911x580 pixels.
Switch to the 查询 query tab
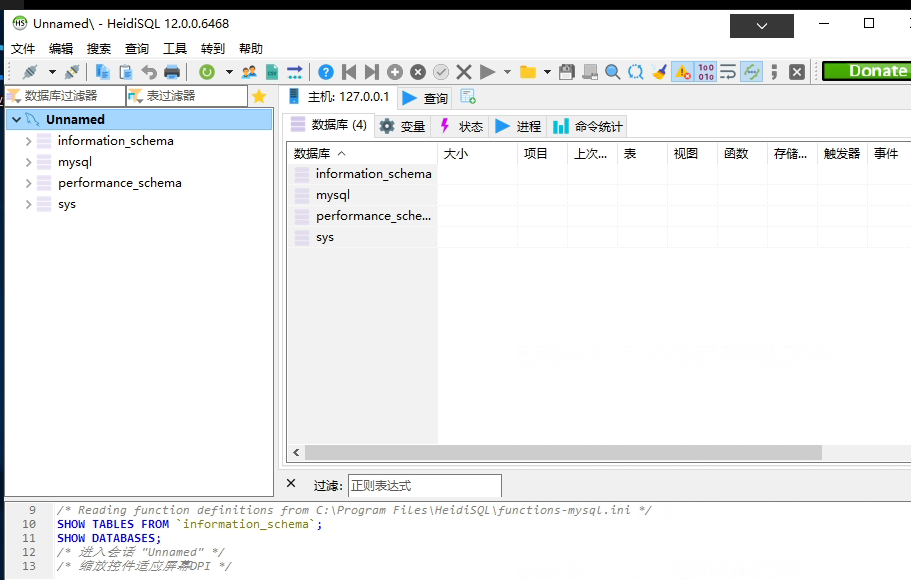pos(425,98)
